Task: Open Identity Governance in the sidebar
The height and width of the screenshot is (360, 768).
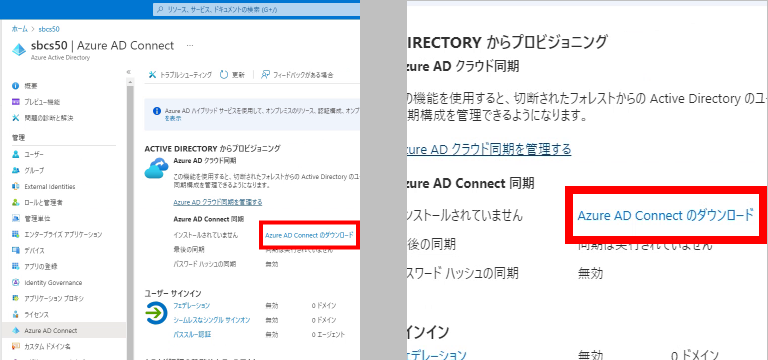Action: point(53,283)
